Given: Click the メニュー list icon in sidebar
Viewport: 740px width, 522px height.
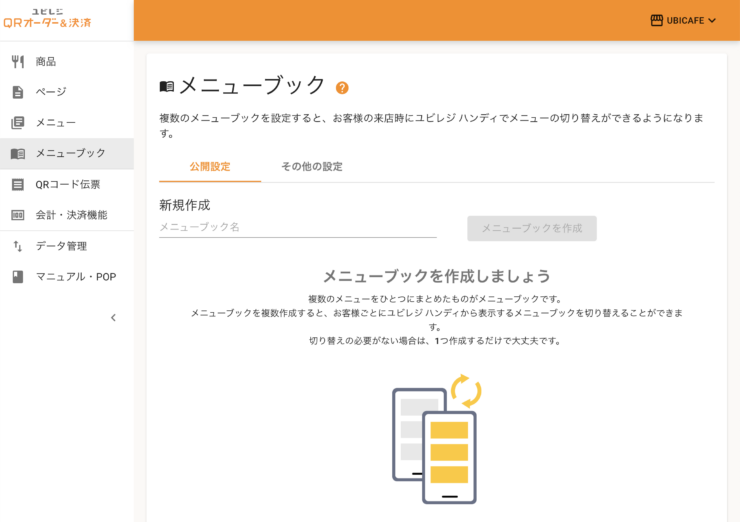Looking at the screenshot, I should point(17,123).
